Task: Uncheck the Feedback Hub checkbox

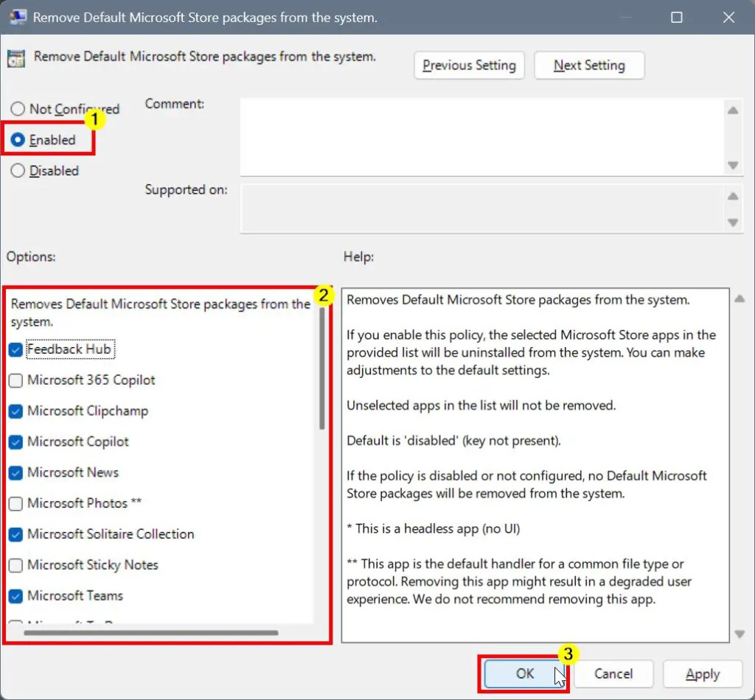Action: (x=16, y=349)
